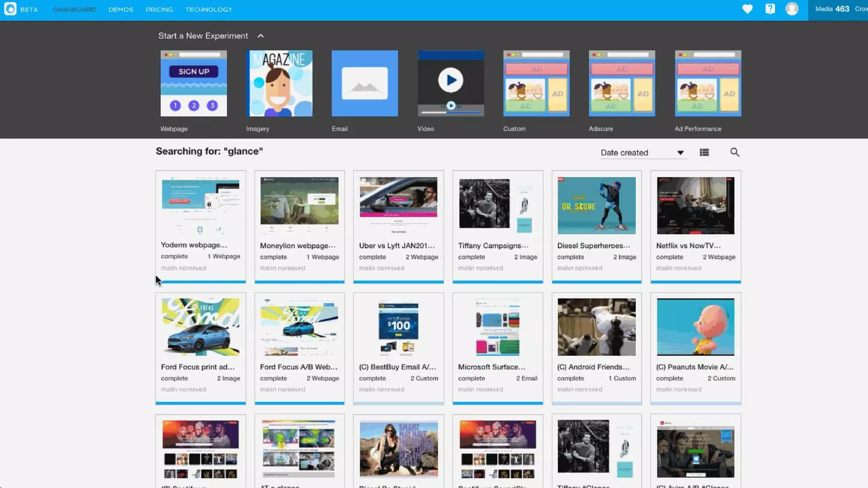Click the Uber vs Lyft JAN201... title
This screenshot has width=868, height=488.
click(x=397, y=245)
